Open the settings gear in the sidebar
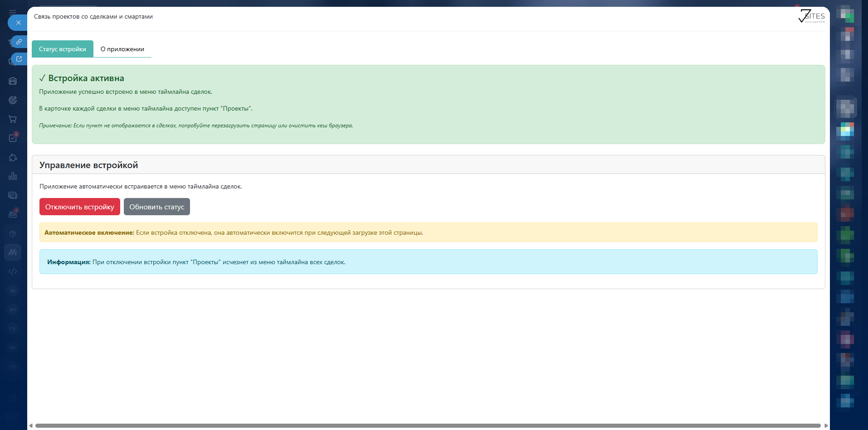This screenshot has height=430, width=868. (x=13, y=397)
